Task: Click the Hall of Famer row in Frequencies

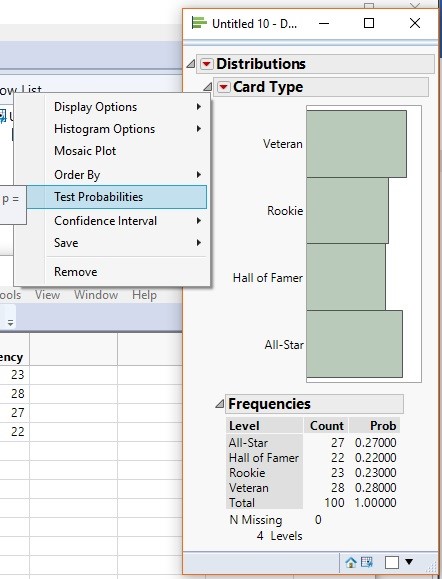Action: tap(264, 458)
